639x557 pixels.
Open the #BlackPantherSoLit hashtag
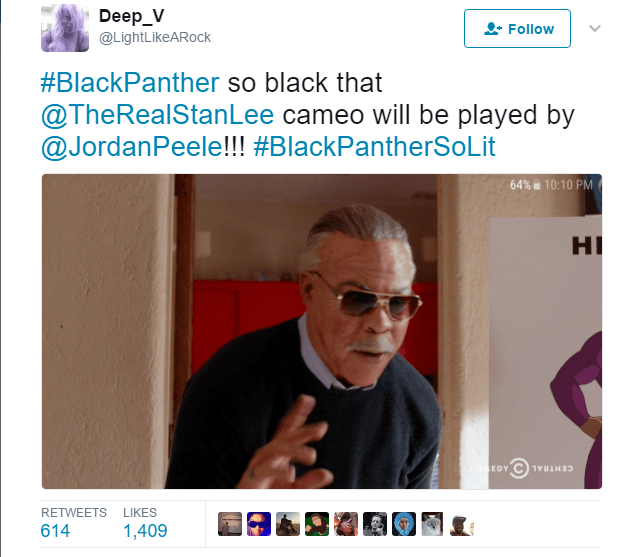[374, 146]
